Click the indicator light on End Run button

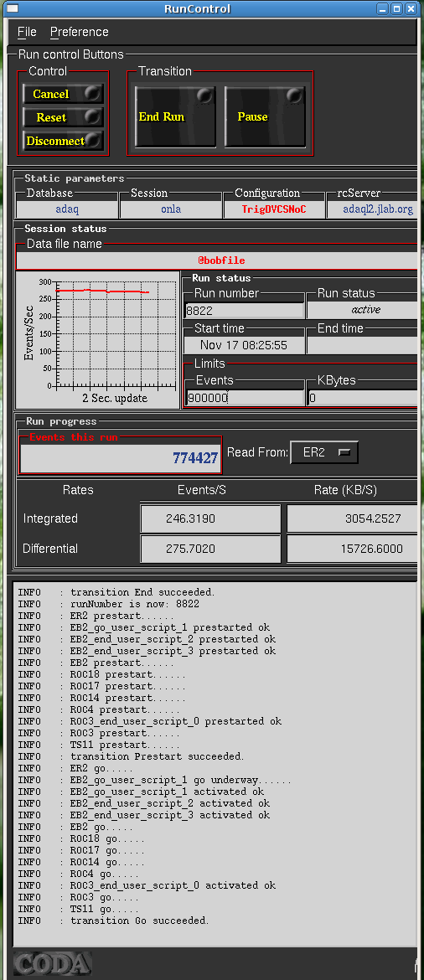pyautogui.click(x=204, y=95)
